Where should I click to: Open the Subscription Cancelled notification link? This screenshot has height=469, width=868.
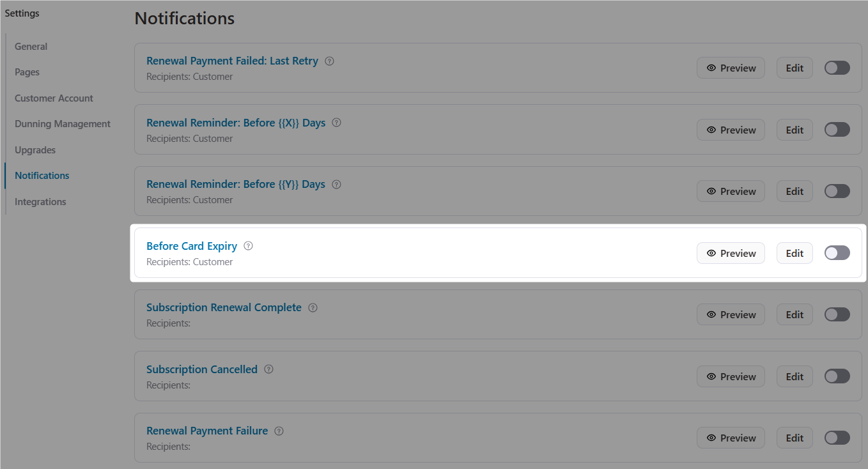click(x=202, y=369)
